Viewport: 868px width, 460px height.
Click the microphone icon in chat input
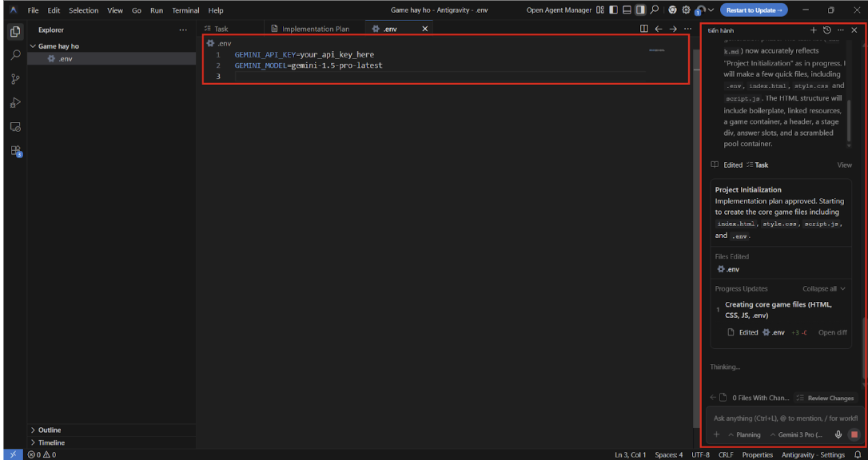(838, 434)
